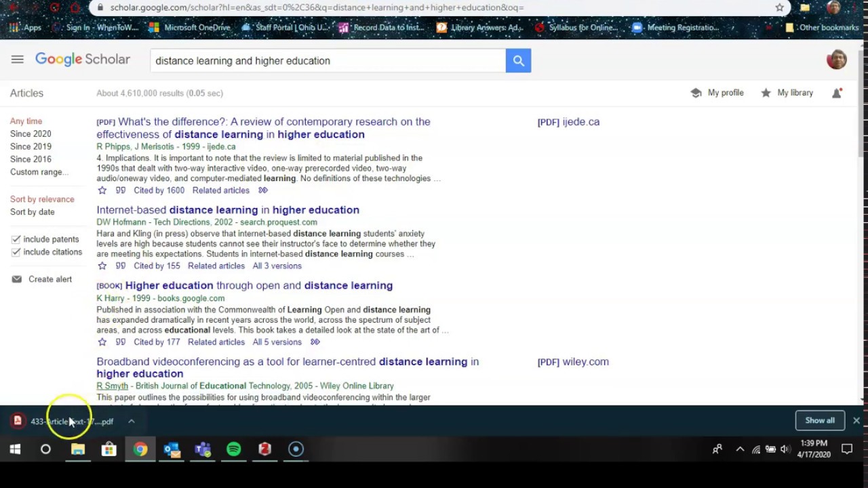The width and height of the screenshot is (868, 488).
Task: Click into the Scholar search input field
Action: click(328, 60)
